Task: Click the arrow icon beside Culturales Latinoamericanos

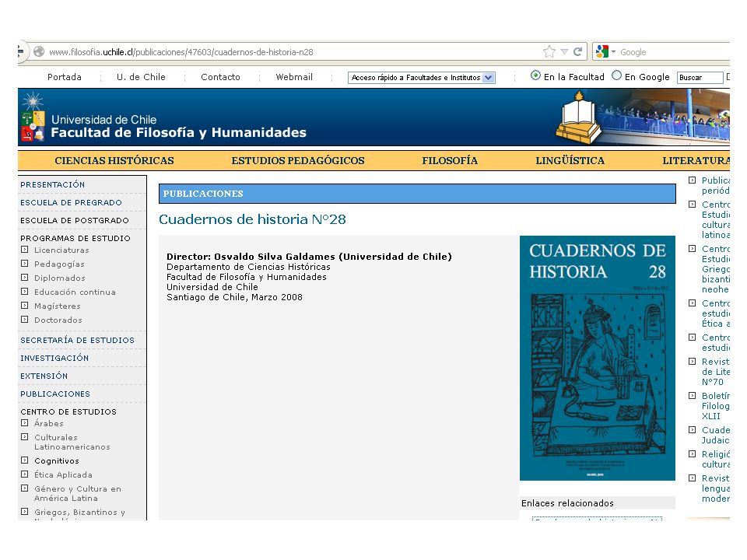Action: tap(25, 436)
